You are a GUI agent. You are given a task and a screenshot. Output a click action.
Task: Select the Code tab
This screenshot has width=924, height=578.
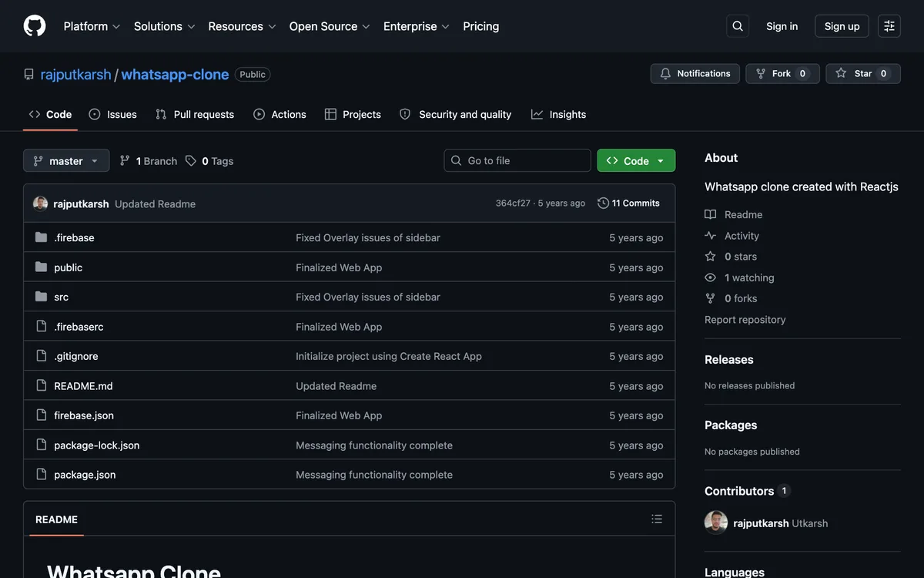51,114
